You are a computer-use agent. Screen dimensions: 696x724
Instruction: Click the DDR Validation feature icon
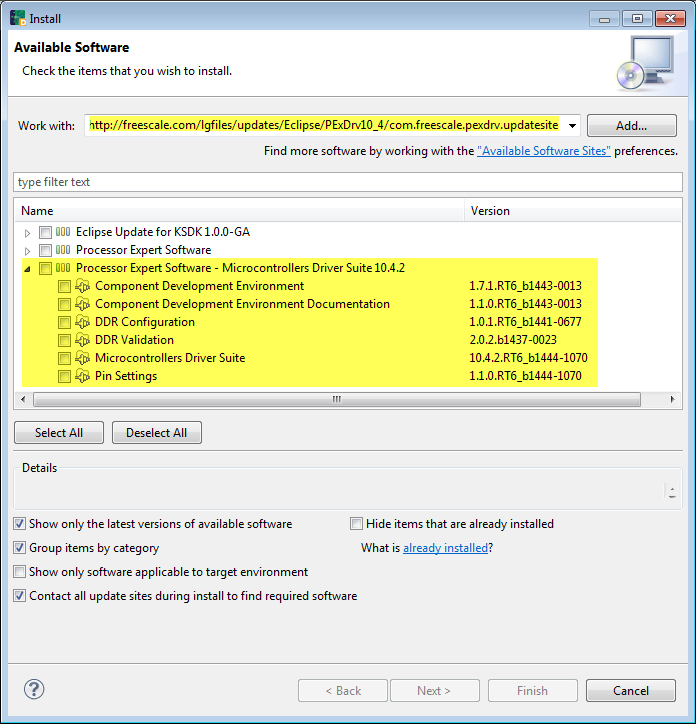click(x=83, y=340)
